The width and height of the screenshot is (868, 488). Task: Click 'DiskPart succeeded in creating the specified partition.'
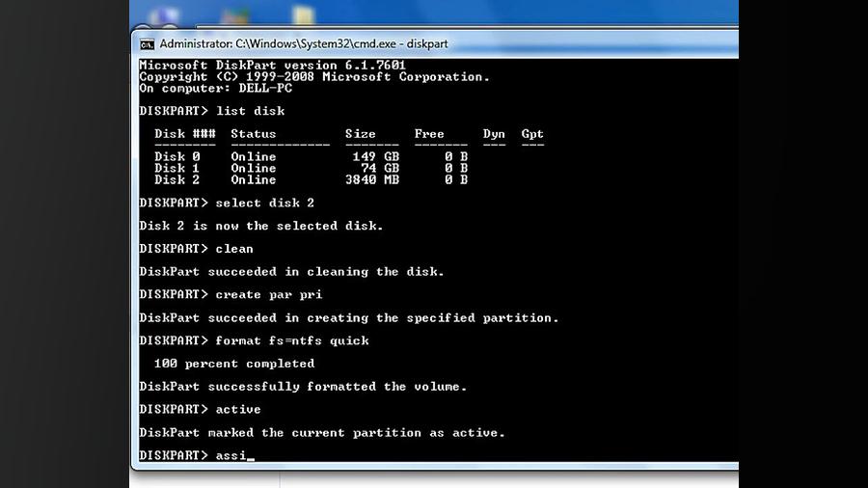click(349, 318)
